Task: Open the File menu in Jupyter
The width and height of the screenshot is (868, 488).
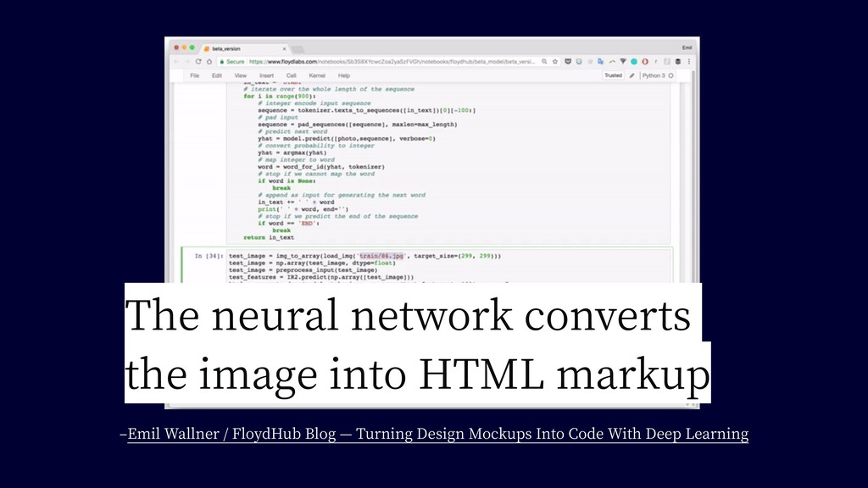Action: (x=195, y=75)
